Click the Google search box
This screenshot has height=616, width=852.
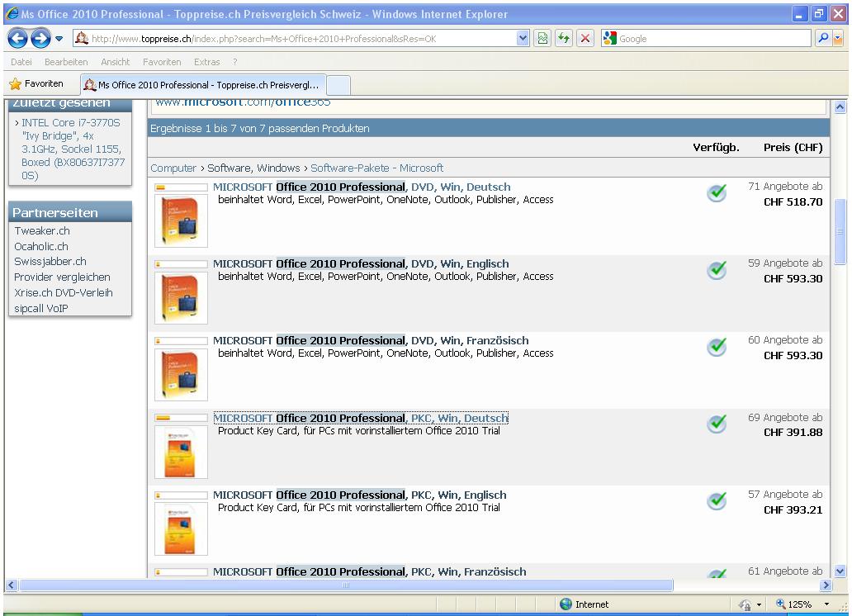706,39
